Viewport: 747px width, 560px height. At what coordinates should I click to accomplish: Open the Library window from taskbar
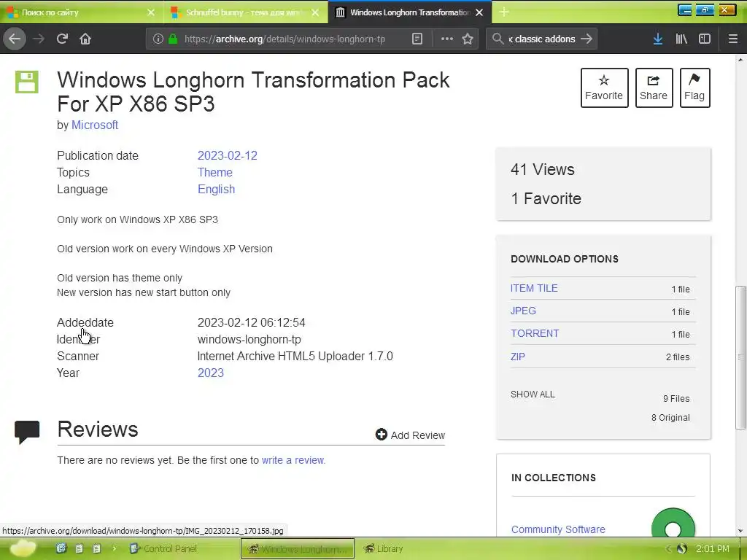coord(384,548)
